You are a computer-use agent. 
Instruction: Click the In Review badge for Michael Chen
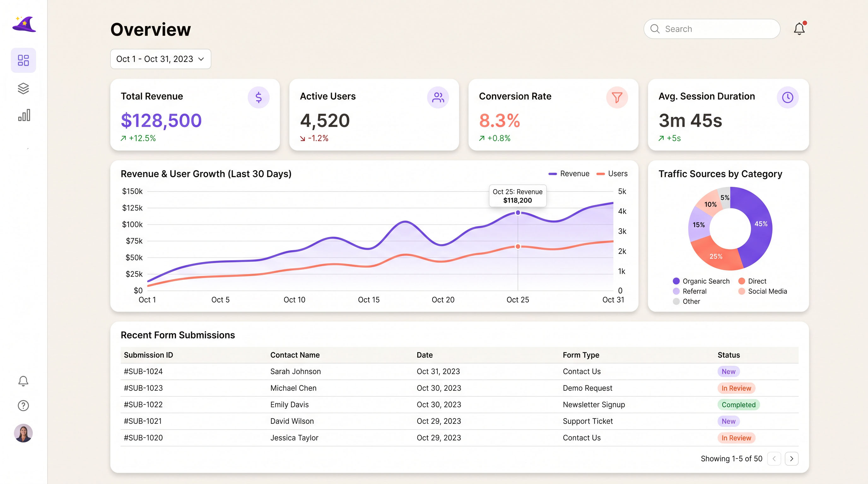pos(736,388)
